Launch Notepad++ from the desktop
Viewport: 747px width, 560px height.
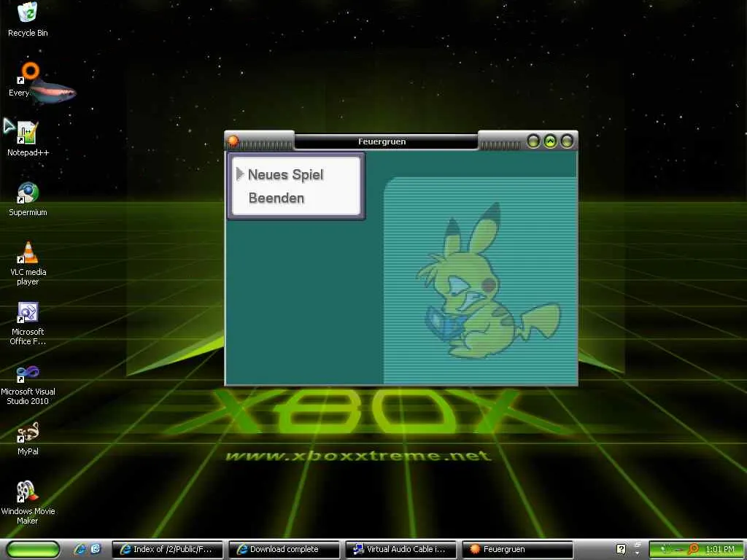point(28,139)
